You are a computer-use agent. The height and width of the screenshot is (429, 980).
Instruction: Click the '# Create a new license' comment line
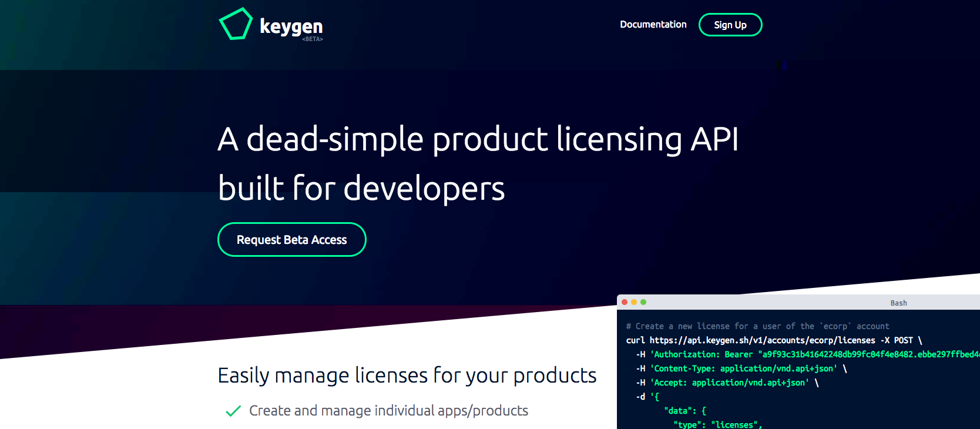tap(758, 326)
